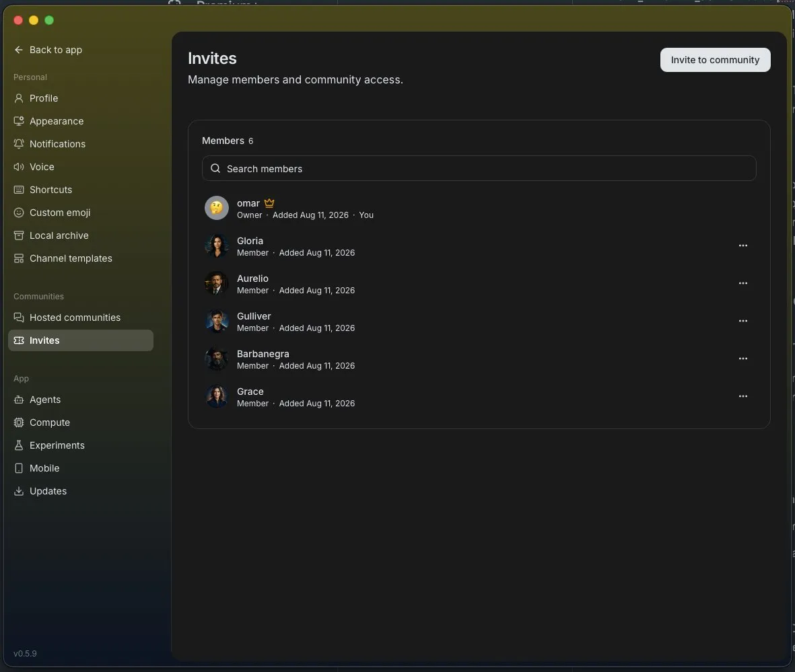Select the Experiments settings item

pyautogui.click(x=81, y=445)
